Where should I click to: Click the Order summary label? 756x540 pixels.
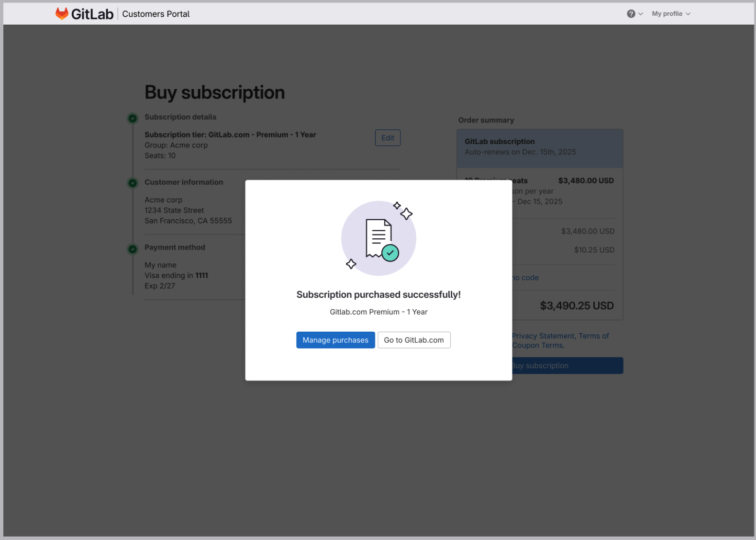tap(486, 120)
